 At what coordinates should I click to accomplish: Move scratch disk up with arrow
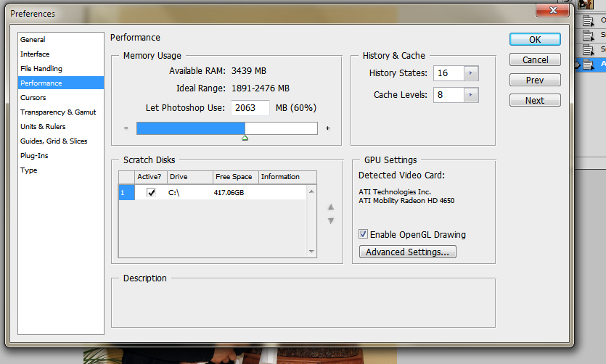[x=331, y=207]
